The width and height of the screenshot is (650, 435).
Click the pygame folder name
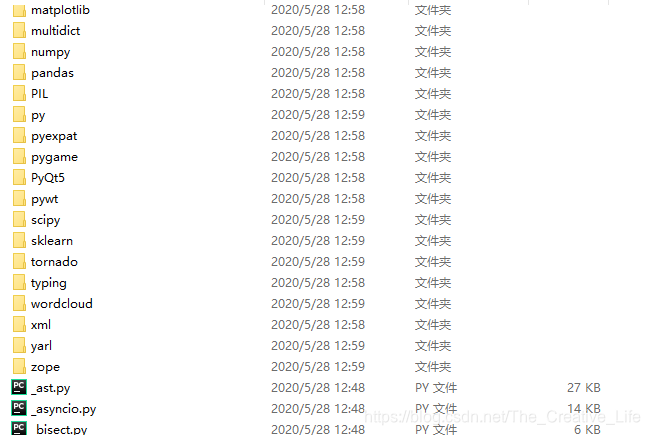point(54,157)
